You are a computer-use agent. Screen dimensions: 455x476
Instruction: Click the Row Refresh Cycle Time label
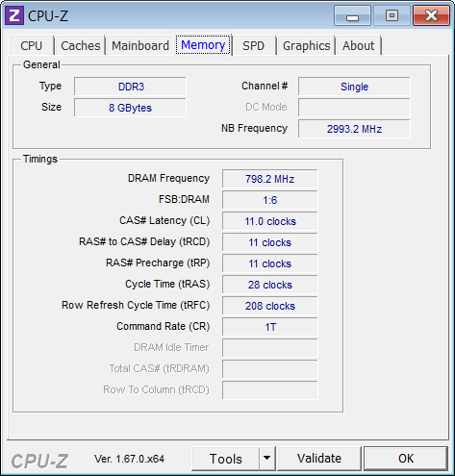[136, 305]
